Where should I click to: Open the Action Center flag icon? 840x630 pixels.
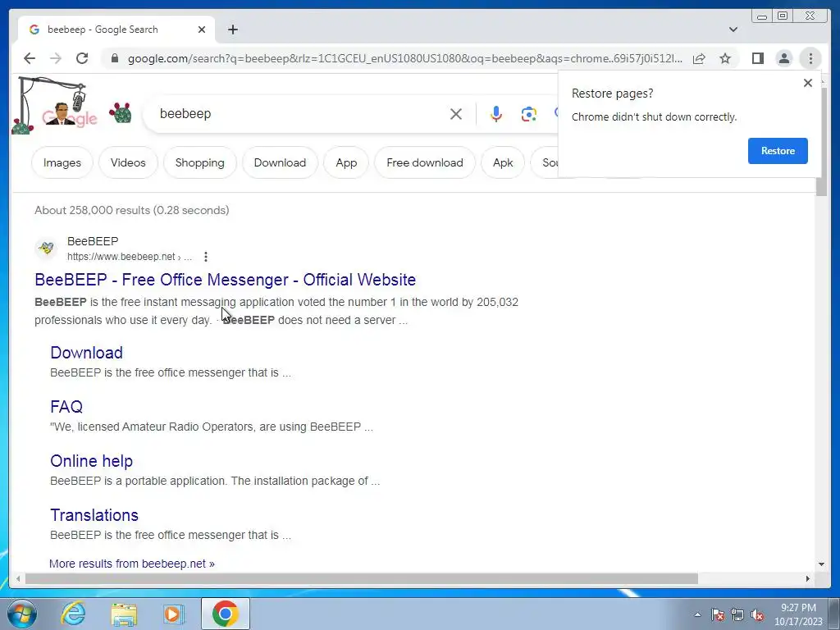(x=717, y=614)
